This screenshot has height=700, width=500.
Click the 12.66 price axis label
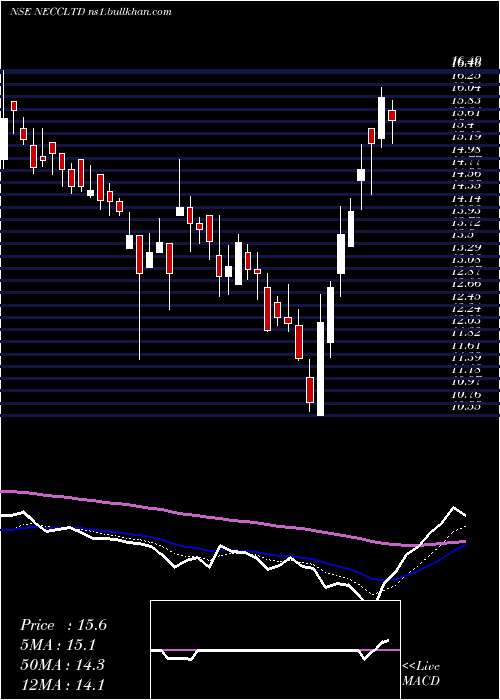[x=466, y=283]
